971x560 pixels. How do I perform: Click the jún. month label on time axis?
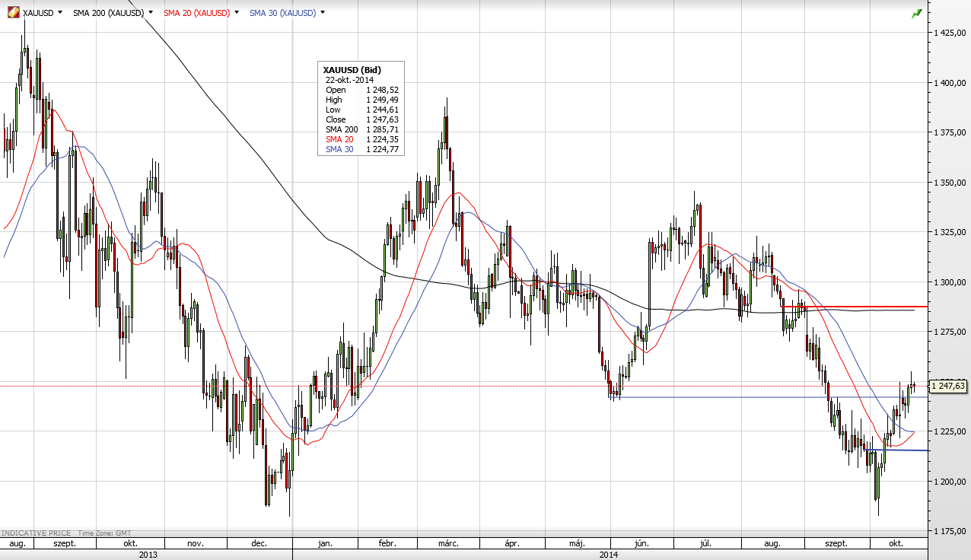[641, 543]
